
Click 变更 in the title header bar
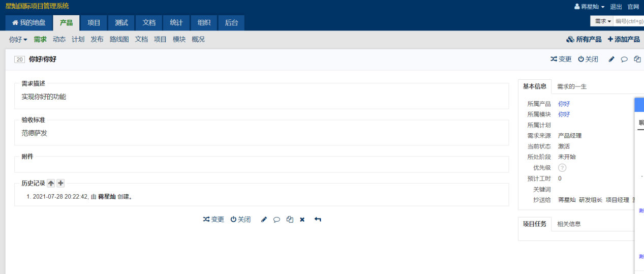561,59
